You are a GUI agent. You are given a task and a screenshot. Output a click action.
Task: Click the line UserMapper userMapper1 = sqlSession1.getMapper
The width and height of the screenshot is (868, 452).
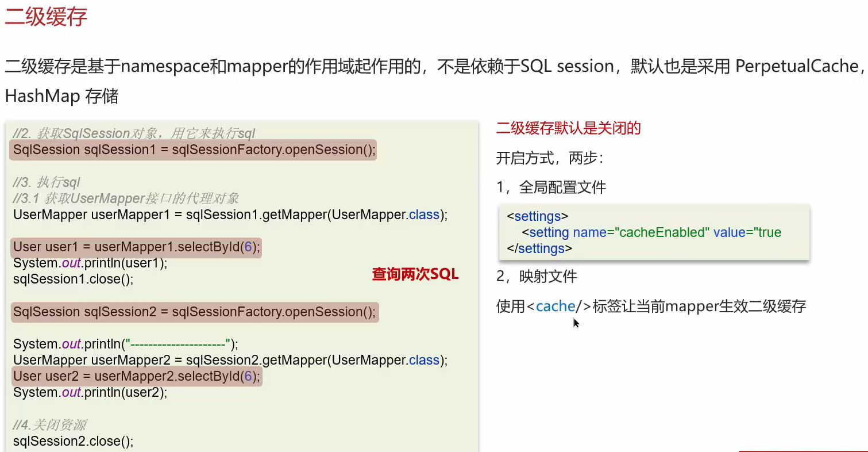tap(230, 215)
